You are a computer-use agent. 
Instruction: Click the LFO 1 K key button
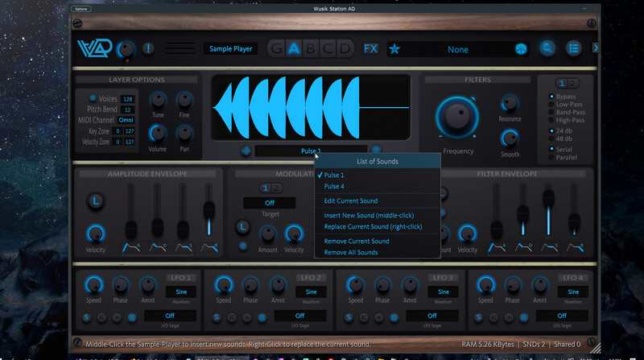pyautogui.click(x=101, y=317)
